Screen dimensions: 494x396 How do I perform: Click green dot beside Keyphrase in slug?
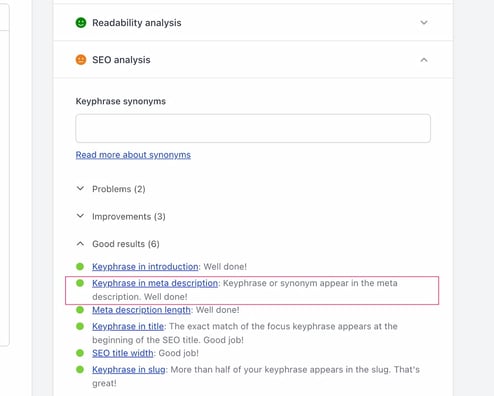tap(80, 369)
